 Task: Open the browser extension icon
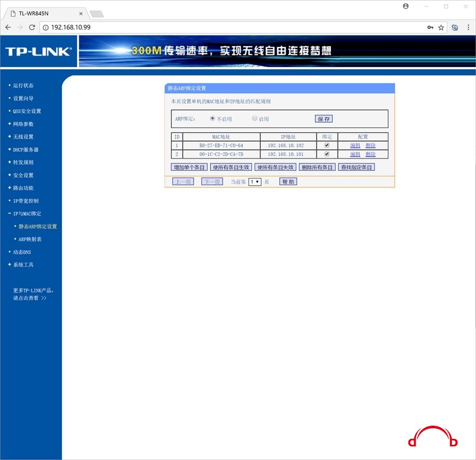[455, 27]
